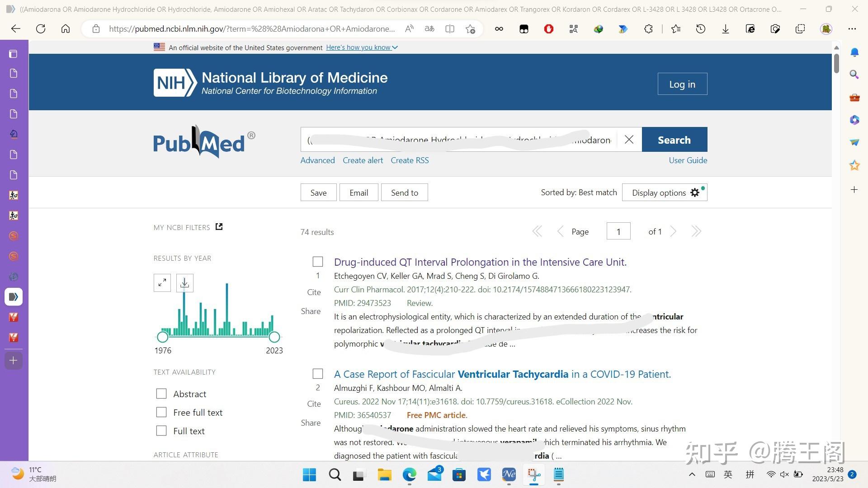Add new sidebar app plus icon
The height and width of the screenshot is (488, 868).
pos(854,190)
